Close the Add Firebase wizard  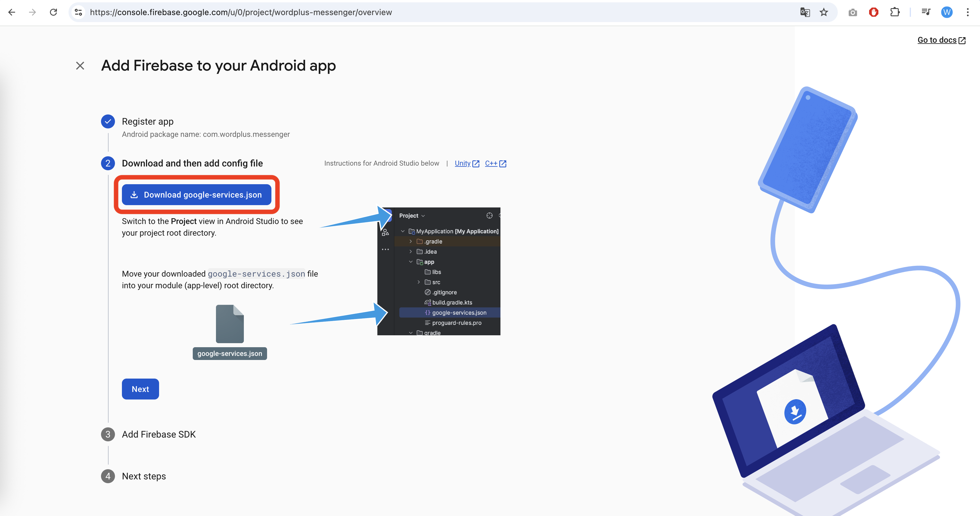click(80, 66)
